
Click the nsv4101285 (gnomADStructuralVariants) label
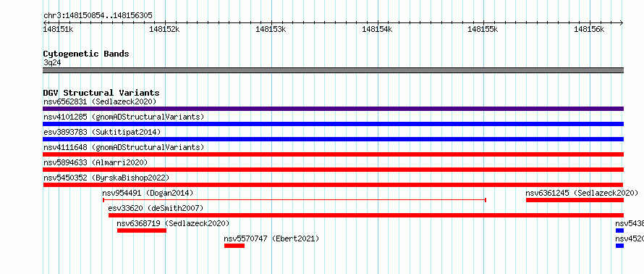124,117
